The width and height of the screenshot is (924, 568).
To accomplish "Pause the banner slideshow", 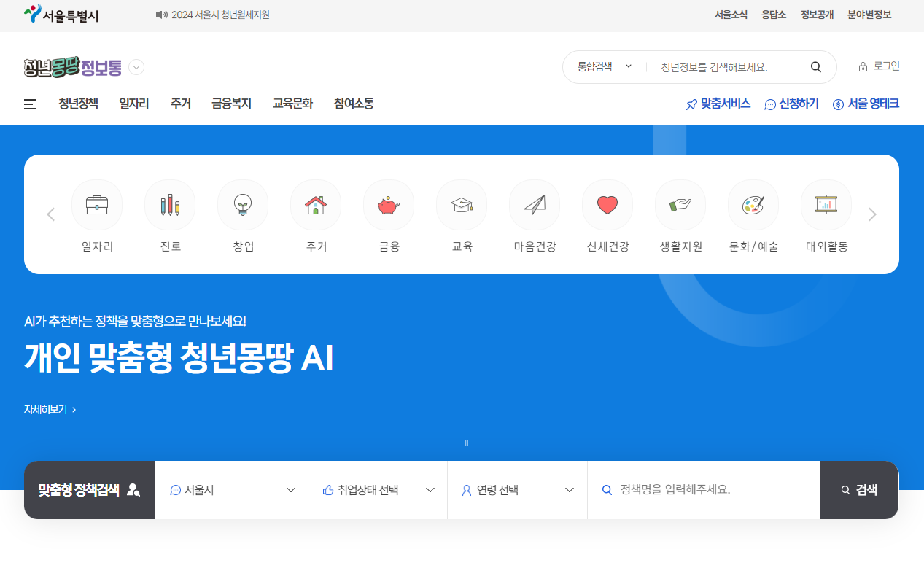I will point(467,443).
